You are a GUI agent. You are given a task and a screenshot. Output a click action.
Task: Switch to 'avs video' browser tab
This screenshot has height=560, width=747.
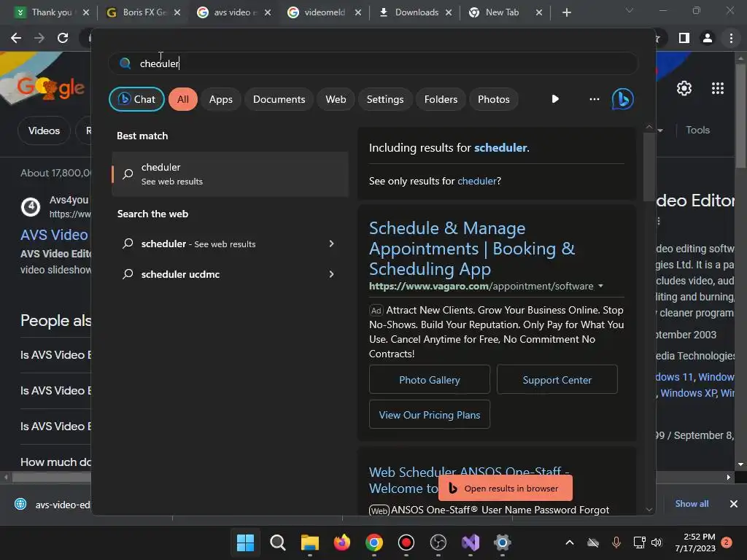tap(234, 12)
